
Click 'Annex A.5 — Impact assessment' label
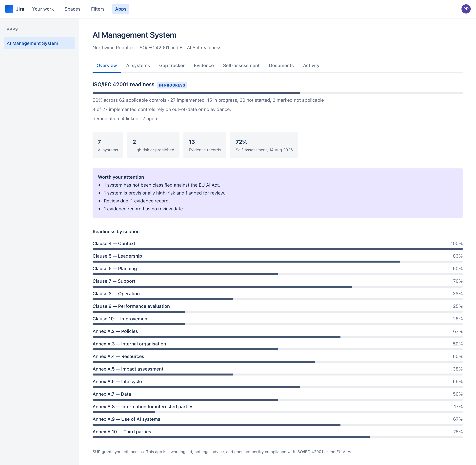(128, 369)
